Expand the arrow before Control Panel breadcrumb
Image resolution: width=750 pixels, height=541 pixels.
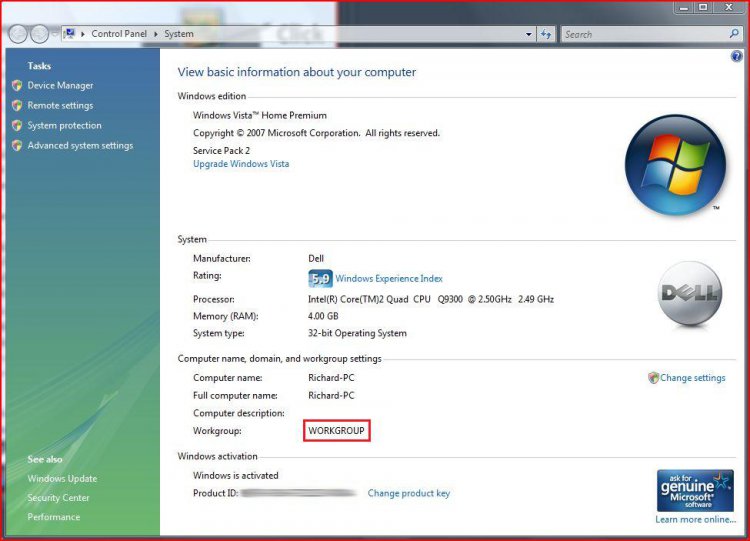point(83,34)
